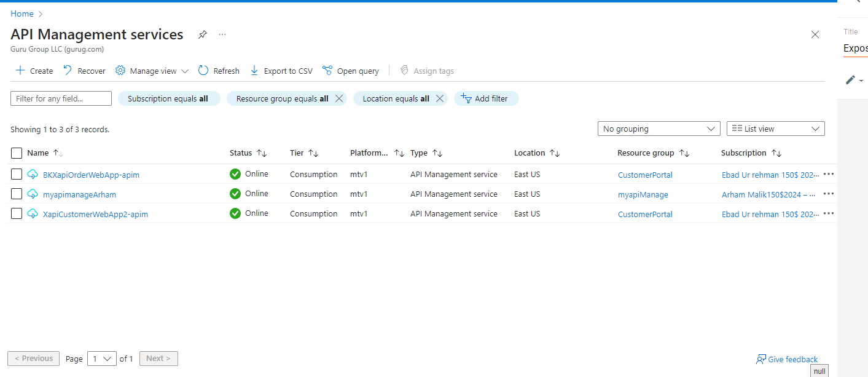Sort the list by Type column

426,153
